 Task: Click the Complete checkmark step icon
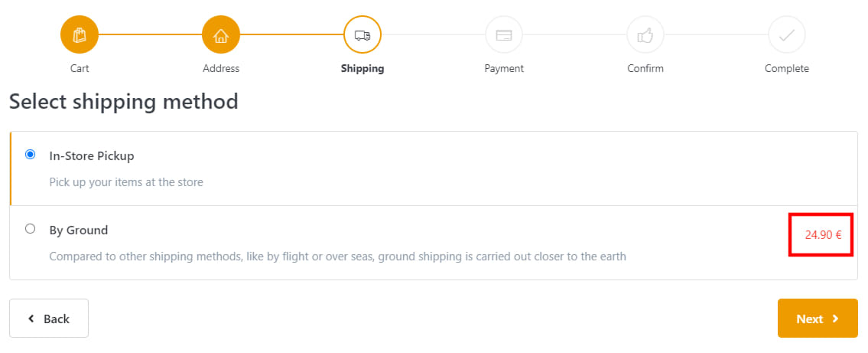pyautogui.click(x=787, y=34)
